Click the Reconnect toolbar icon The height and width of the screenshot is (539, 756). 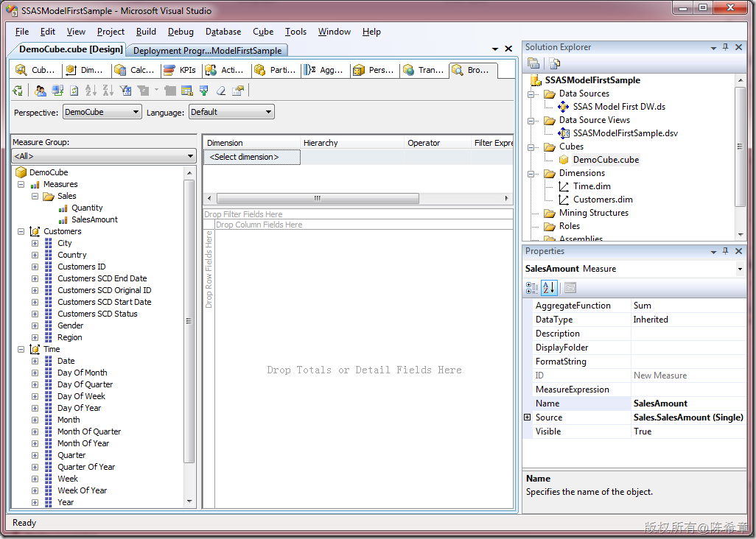pyautogui.click(x=58, y=90)
